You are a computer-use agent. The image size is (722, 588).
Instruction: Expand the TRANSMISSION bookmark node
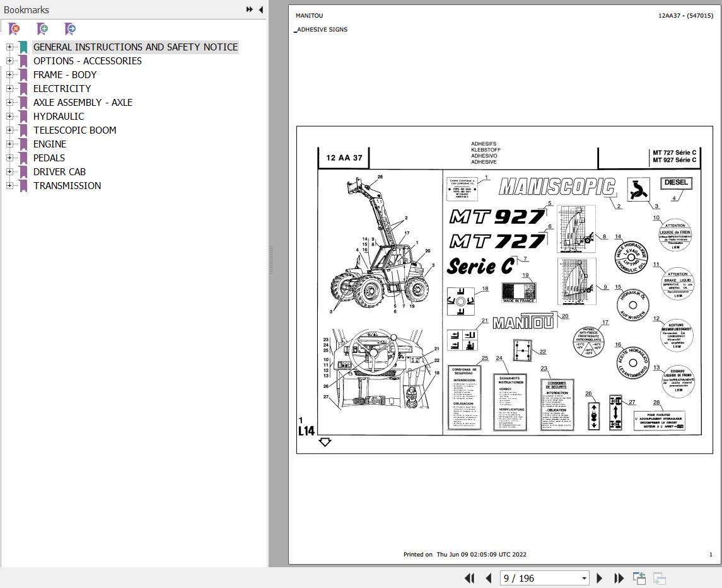click(9, 185)
